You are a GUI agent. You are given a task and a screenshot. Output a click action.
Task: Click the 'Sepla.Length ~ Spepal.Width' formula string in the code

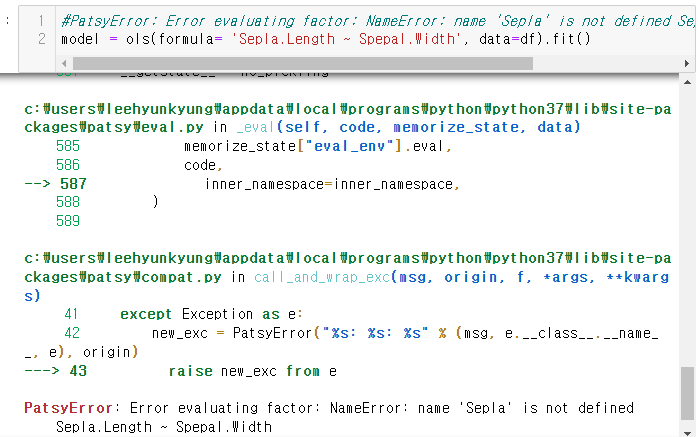[346, 39]
